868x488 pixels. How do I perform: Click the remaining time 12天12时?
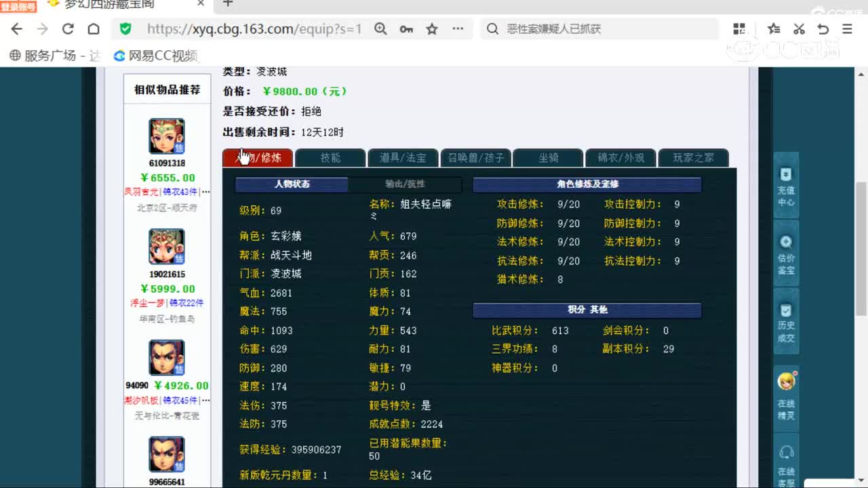click(322, 132)
